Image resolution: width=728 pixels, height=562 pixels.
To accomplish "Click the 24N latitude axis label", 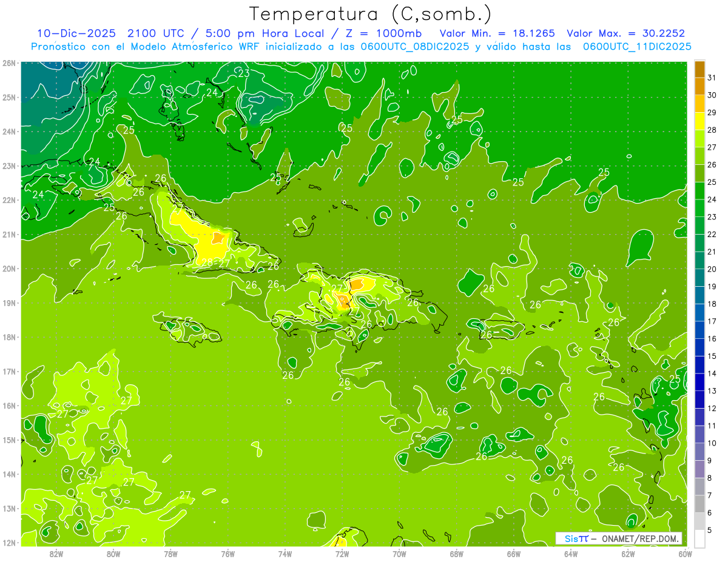I will click(9, 132).
